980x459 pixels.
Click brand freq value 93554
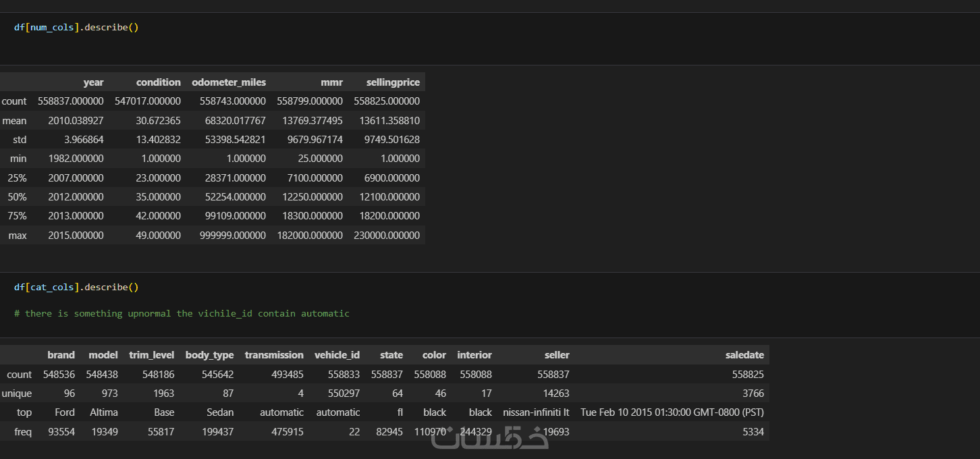61,432
